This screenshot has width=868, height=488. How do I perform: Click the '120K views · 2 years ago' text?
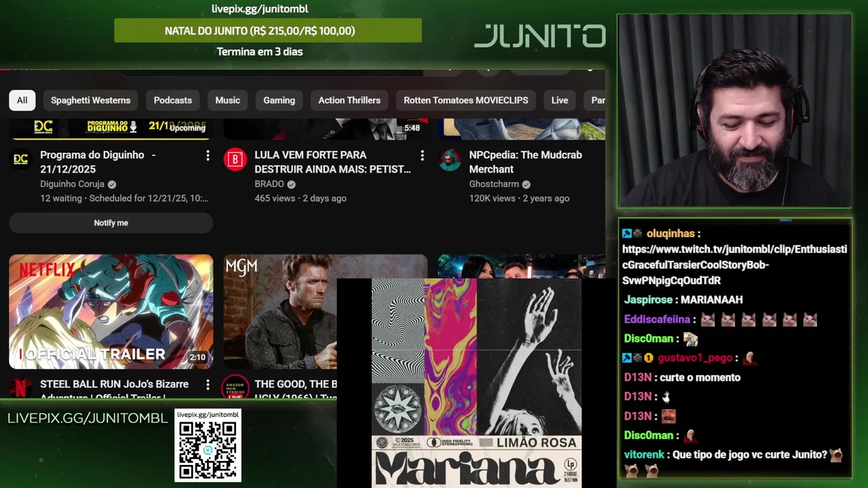[x=519, y=199]
